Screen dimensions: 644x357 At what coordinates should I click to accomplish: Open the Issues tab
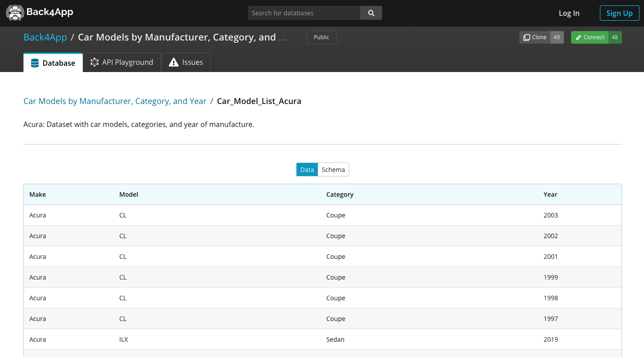(186, 62)
